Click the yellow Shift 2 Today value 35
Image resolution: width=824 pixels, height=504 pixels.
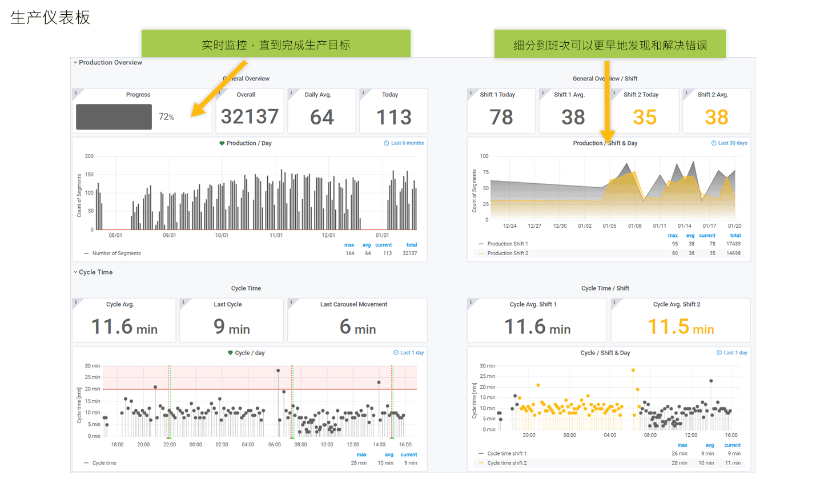pyautogui.click(x=645, y=117)
